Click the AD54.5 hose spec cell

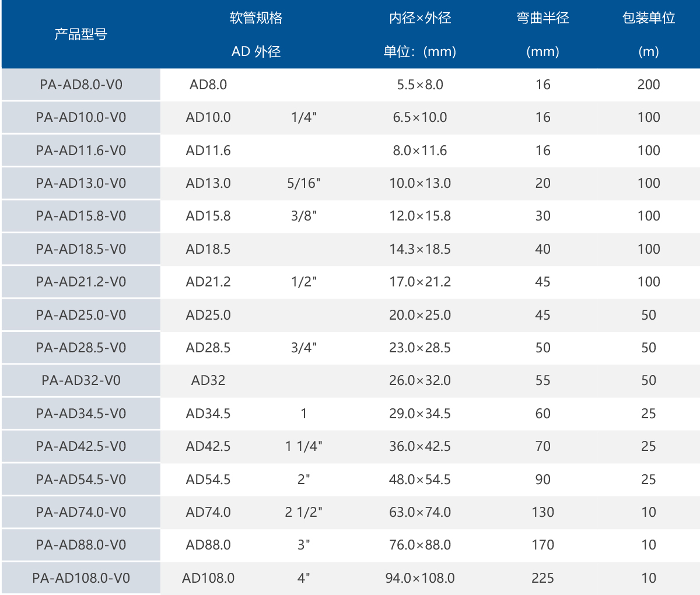208,480
